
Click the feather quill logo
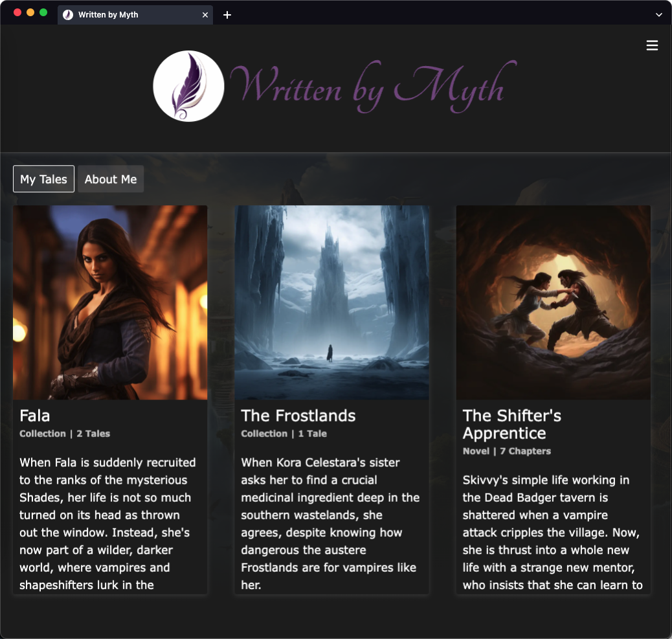point(188,86)
